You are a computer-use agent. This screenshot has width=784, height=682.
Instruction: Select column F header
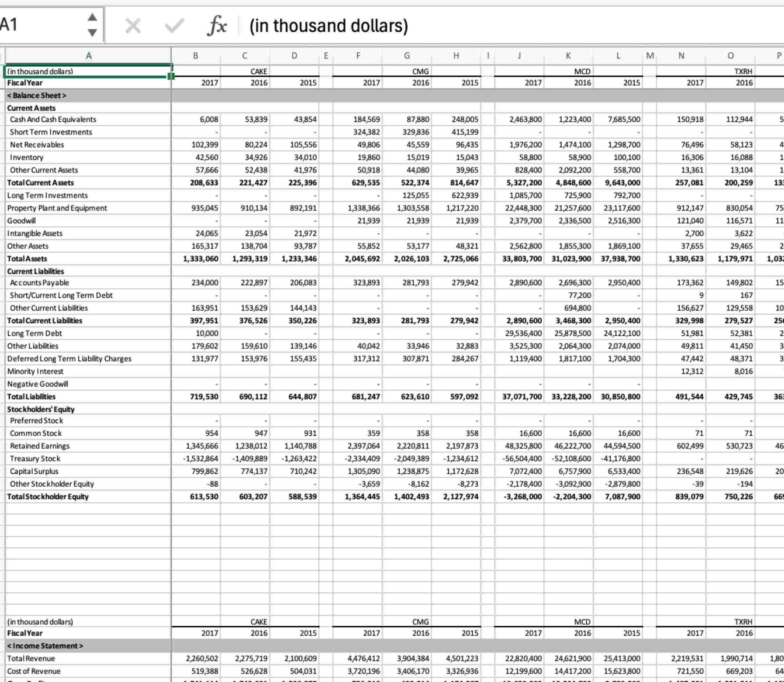point(358,56)
